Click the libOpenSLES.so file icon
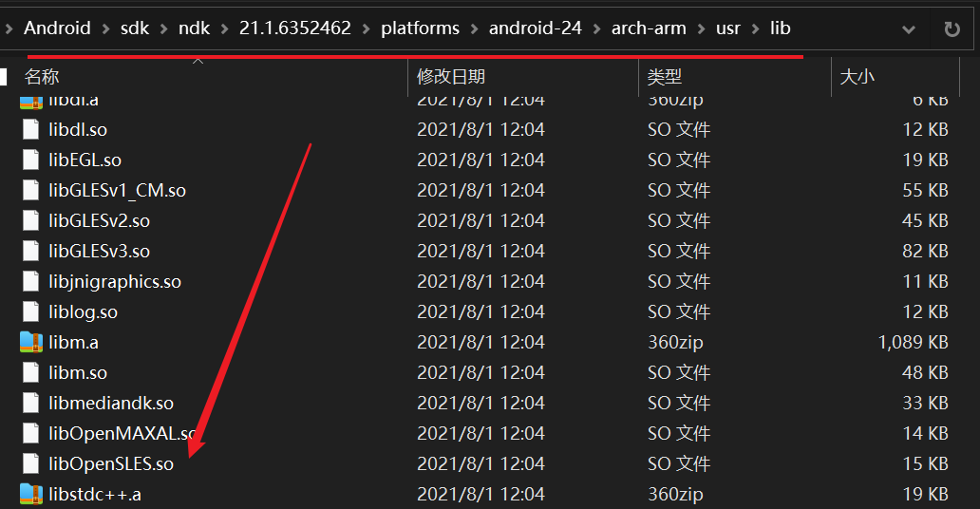The height and width of the screenshot is (509, 980). [31, 463]
